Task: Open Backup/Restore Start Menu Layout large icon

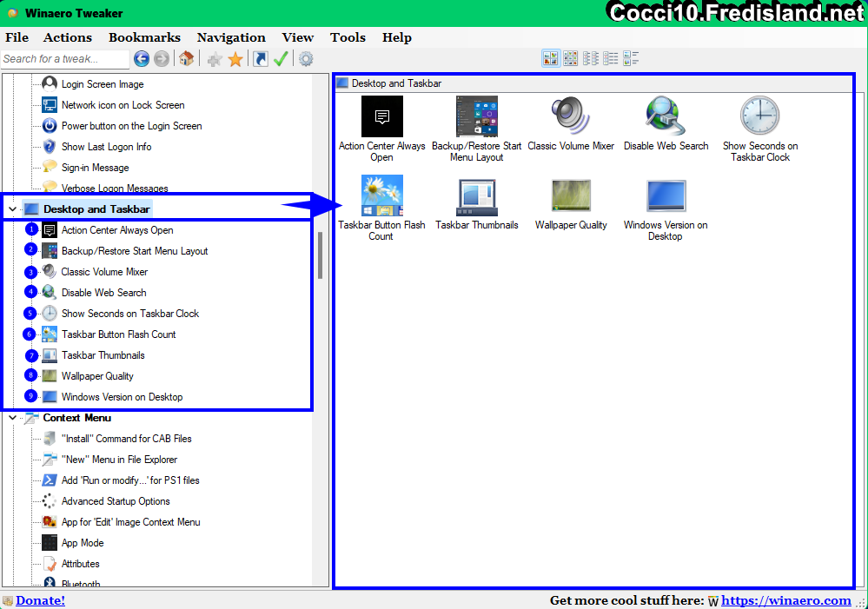Action: pos(477,116)
